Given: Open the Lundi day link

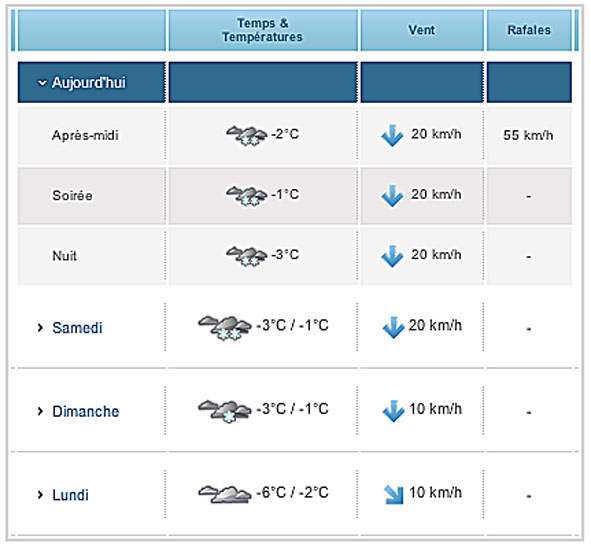Looking at the screenshot, I should tap(70, 495).
